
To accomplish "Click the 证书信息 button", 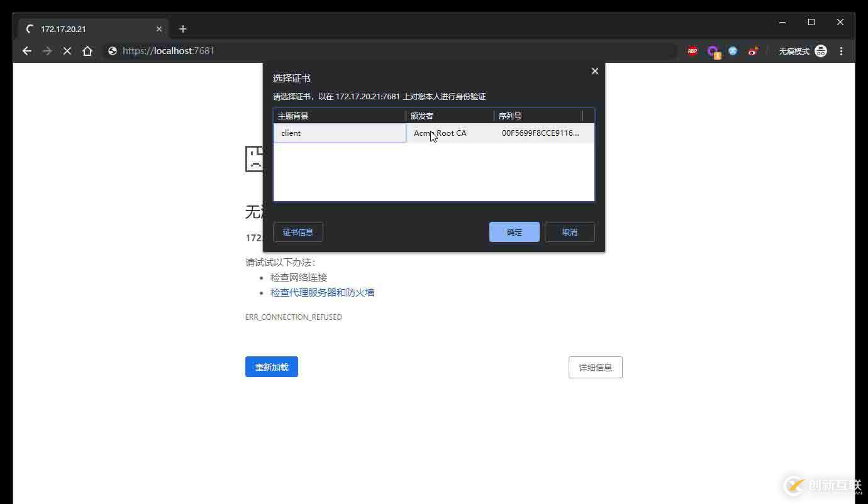I will click(298, 232).
